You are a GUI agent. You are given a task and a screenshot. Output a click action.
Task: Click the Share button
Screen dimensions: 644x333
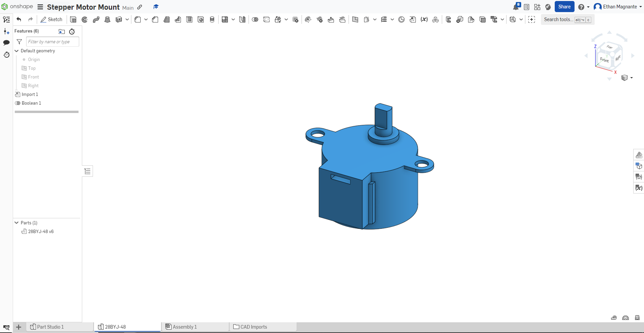click(x=564, y=7)
